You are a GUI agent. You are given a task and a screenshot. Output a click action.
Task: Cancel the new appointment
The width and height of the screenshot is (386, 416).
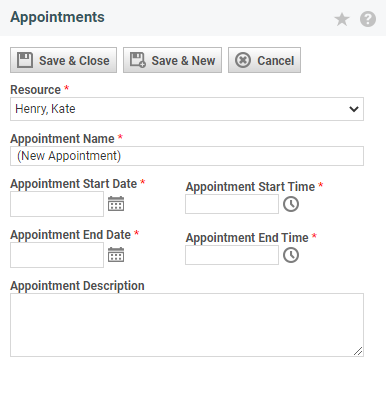point(264,60)
